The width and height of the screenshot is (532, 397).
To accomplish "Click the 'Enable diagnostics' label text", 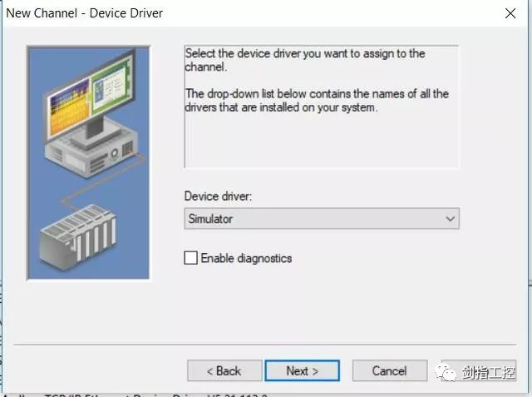I will point(246,258).
